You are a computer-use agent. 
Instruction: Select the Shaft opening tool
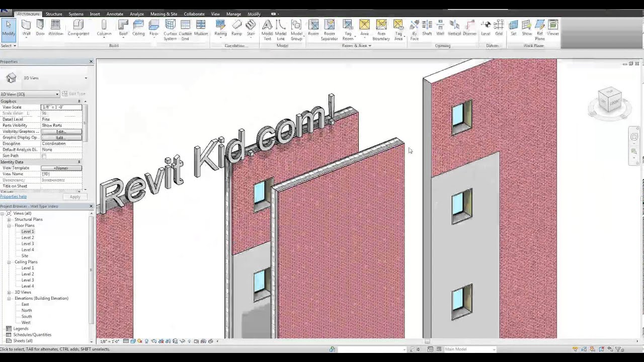point(427,28)
